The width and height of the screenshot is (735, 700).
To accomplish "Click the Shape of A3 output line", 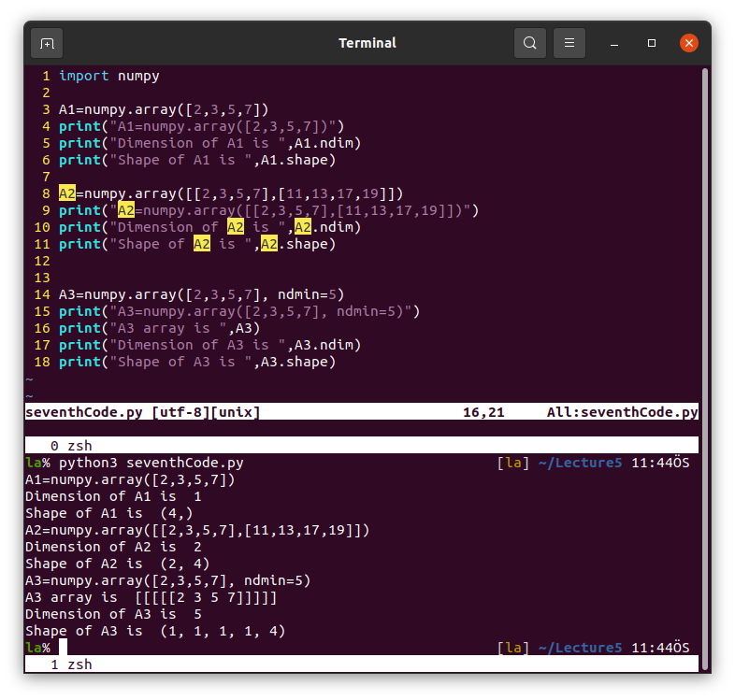I will (154, 631).
